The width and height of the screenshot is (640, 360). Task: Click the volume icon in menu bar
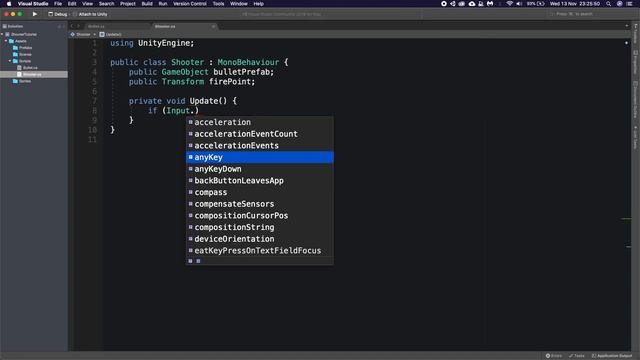coord(519,4)
